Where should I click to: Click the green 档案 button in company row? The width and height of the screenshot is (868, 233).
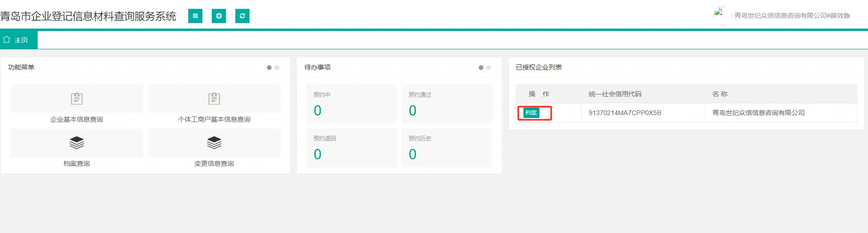click(531, 113)
